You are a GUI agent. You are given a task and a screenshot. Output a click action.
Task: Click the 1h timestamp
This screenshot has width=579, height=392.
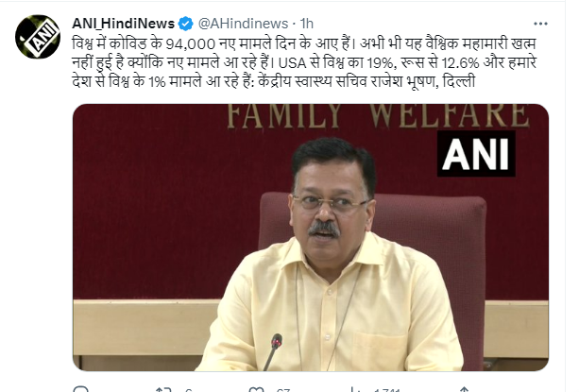[x=306, y=24]
